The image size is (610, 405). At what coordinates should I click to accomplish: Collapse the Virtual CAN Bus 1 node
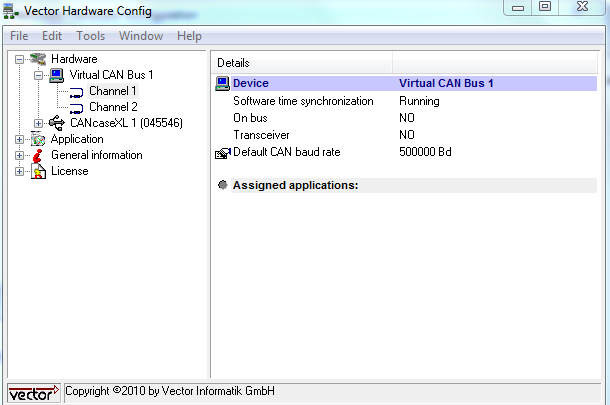coord(38,75)
